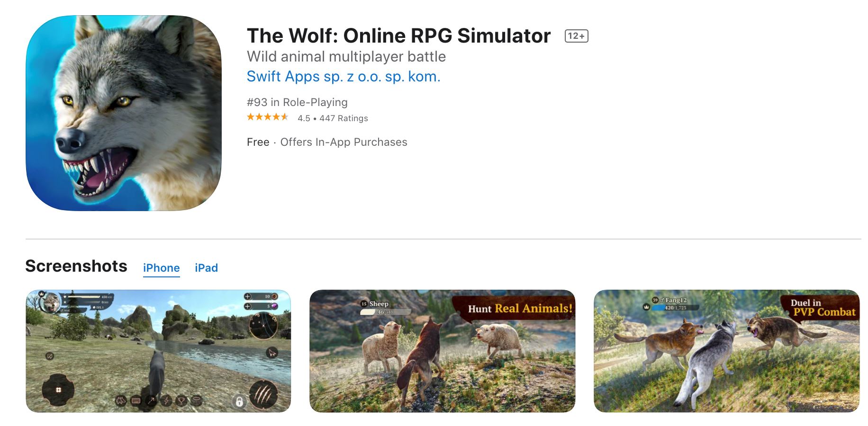Open the 447 Ratings text
This screenshot has width=868, height=426.
(344, 118)
